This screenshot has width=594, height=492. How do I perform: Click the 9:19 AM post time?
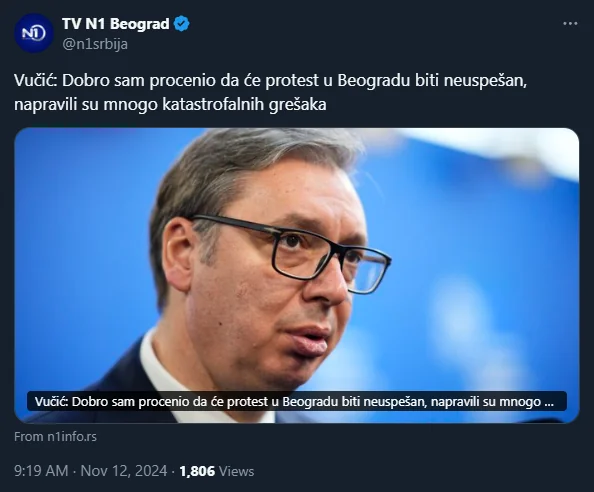tap(41, 471)
